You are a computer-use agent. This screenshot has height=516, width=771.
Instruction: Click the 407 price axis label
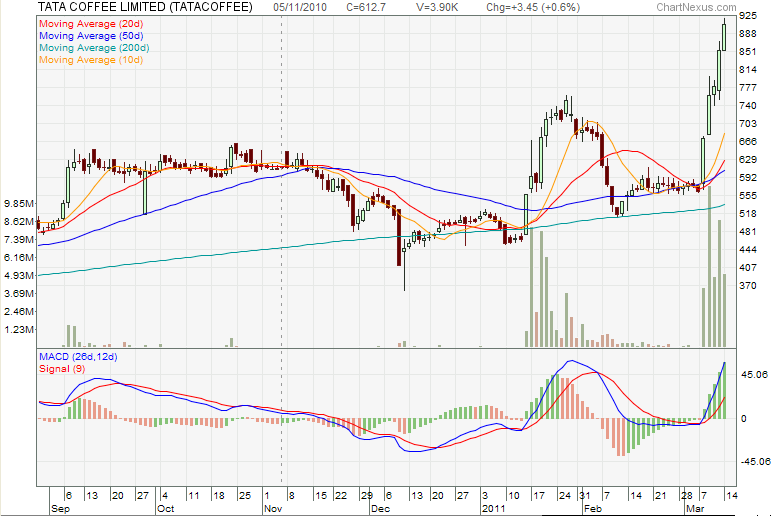pyautogui.click(x=747, y=267)
